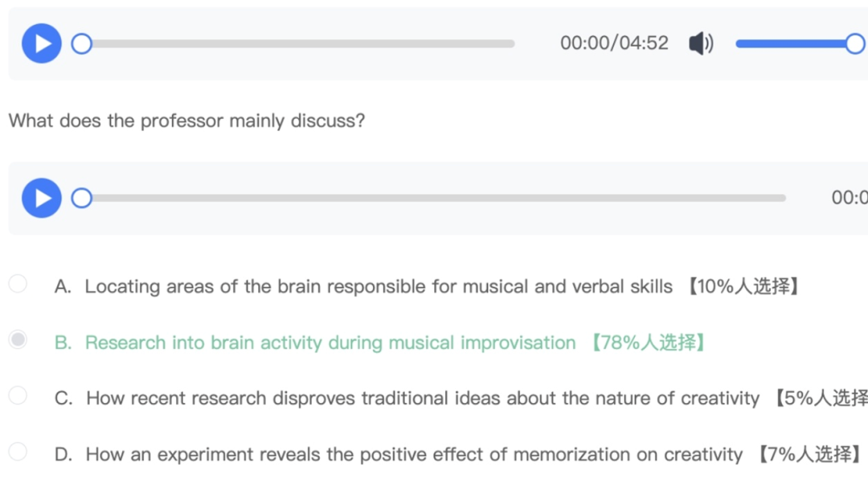Click the 00:00/04:52 time display
Image resolution: width=868 pixels, height=489 pixels.
[614, 43]
